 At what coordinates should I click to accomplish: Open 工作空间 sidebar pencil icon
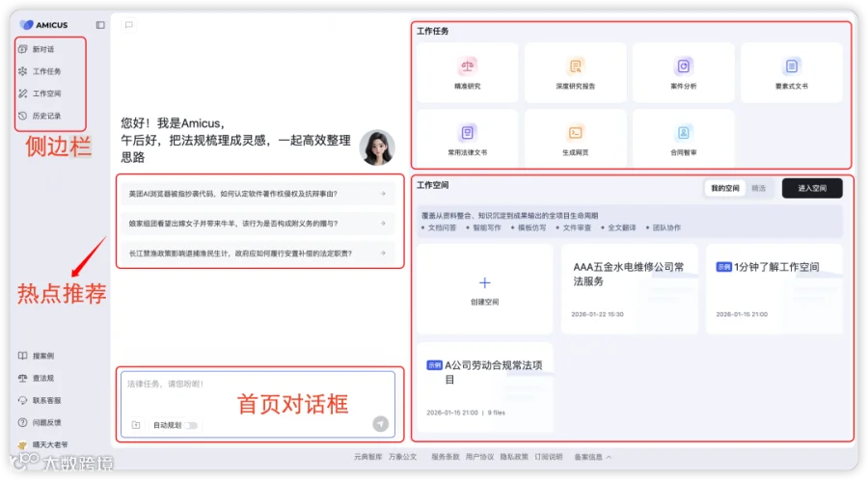coord(23,93)
